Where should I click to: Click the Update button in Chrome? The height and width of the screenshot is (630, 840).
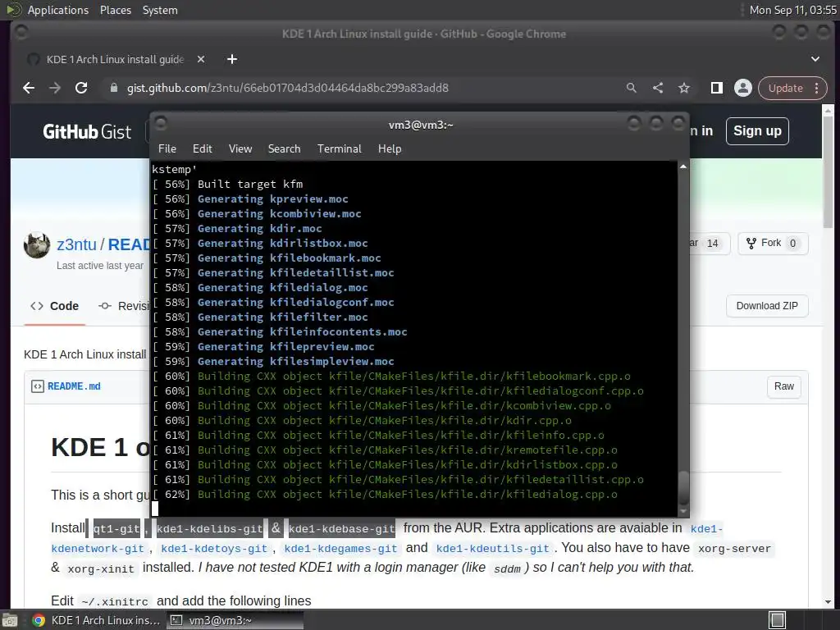[x=785, y=88]
